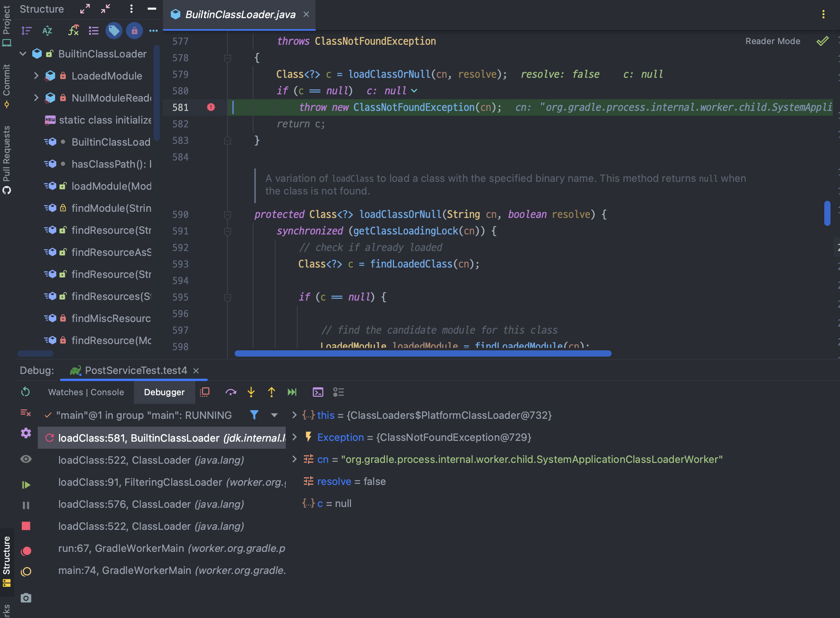Open the thread selector dropdown arrow

click(274, 415)
